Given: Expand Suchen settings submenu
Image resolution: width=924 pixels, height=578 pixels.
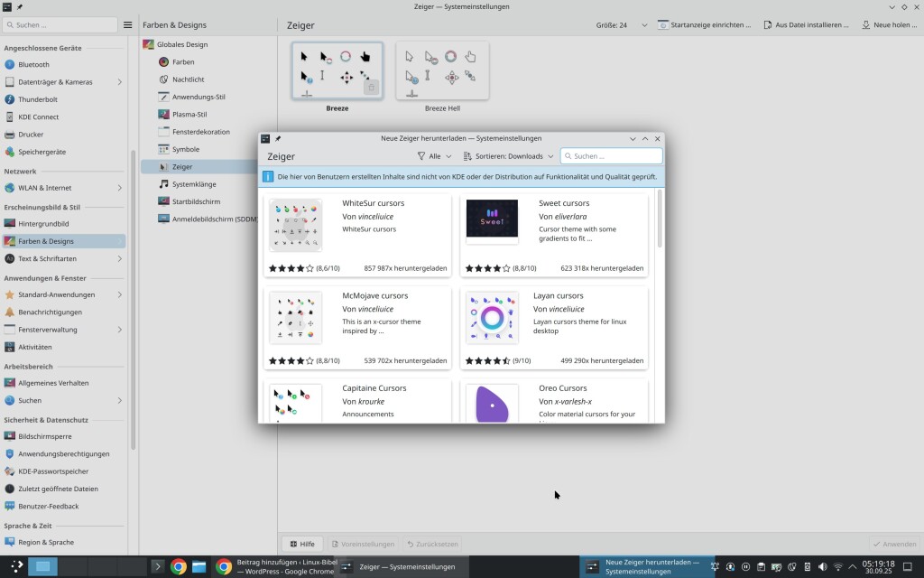Looking at the screenshot, I should coord(120,400).
